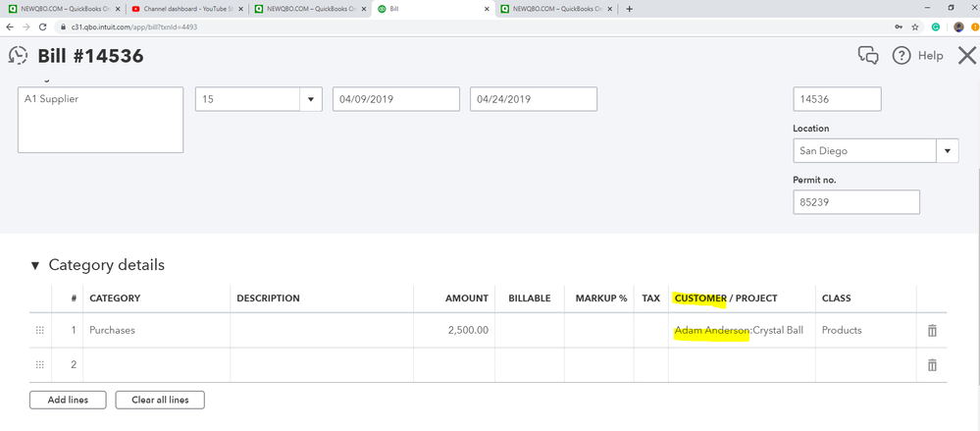Click the TAX column header
The height and width of the screenshot is (431, 980).
click(650, 298)
